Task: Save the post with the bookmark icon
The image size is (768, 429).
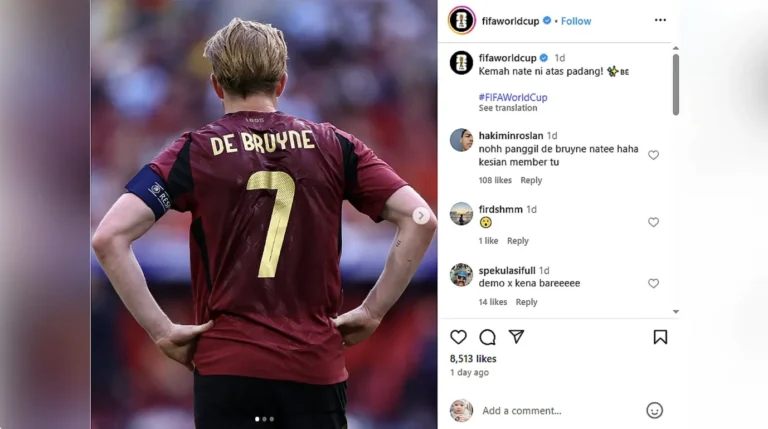Action: coord(660,337)
